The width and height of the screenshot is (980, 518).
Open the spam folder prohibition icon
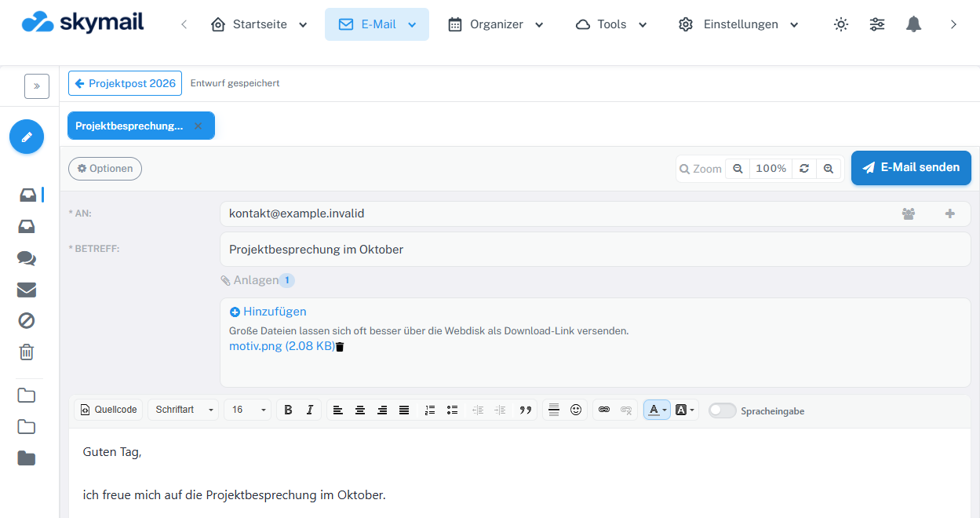click(x=27, y=321)
